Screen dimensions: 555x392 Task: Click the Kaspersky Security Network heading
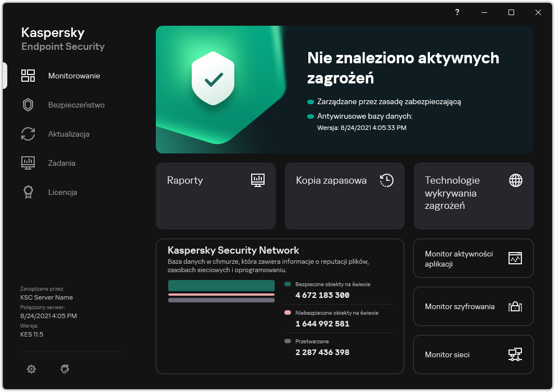tap(233, 250)
